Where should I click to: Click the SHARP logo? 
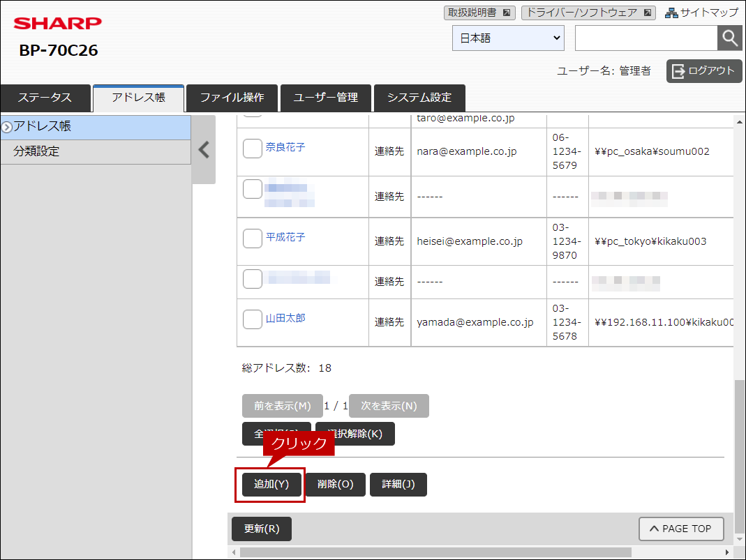tap(57, 23)
